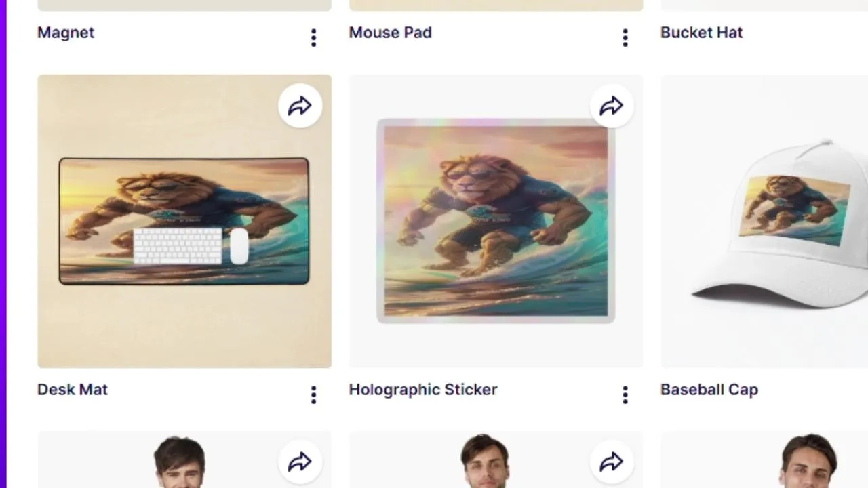
Task: Open bottom-right model shirt thumbnail
Action: pos(764,460)
